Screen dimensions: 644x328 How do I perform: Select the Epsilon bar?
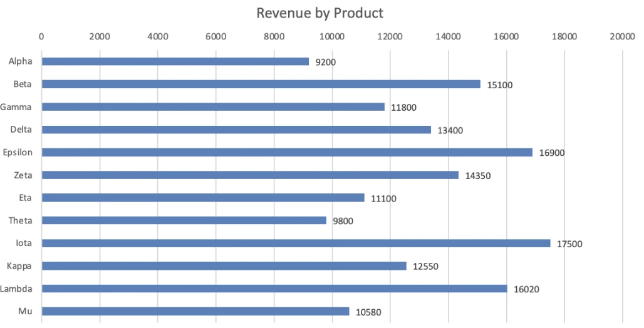[x=287, y=152]
